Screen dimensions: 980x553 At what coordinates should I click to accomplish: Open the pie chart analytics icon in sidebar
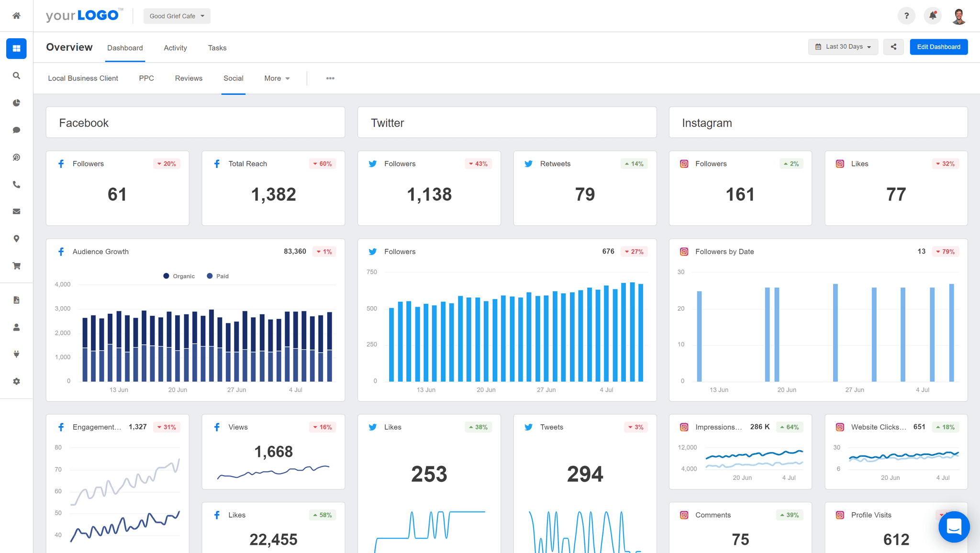16,102
